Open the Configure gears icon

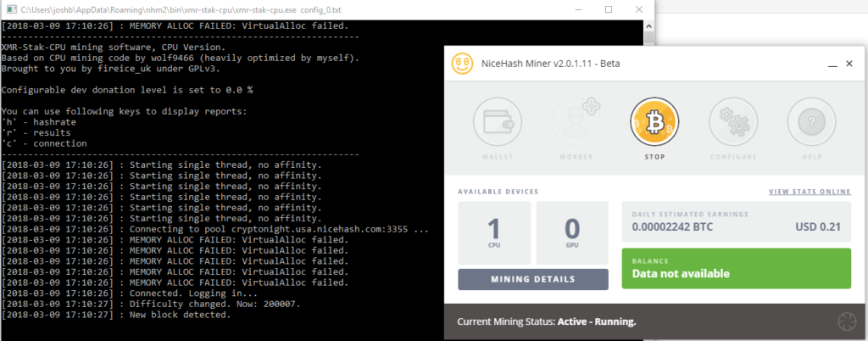click(733, 122)
